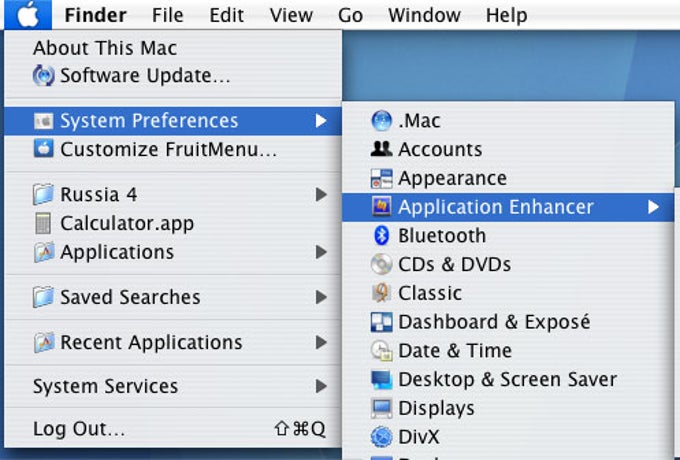680x460 pixels.
Task: Click the Accounts people icon
Action: [382, 149]
